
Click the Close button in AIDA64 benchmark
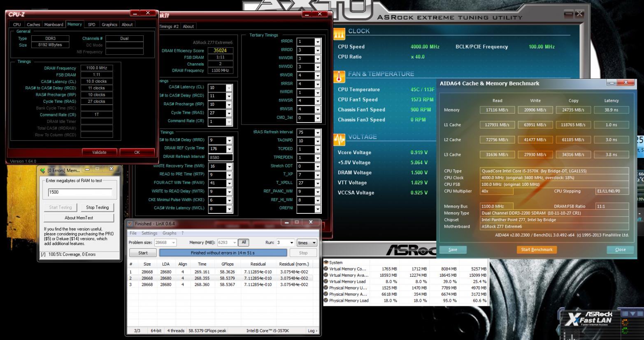(x=620, y=250)
